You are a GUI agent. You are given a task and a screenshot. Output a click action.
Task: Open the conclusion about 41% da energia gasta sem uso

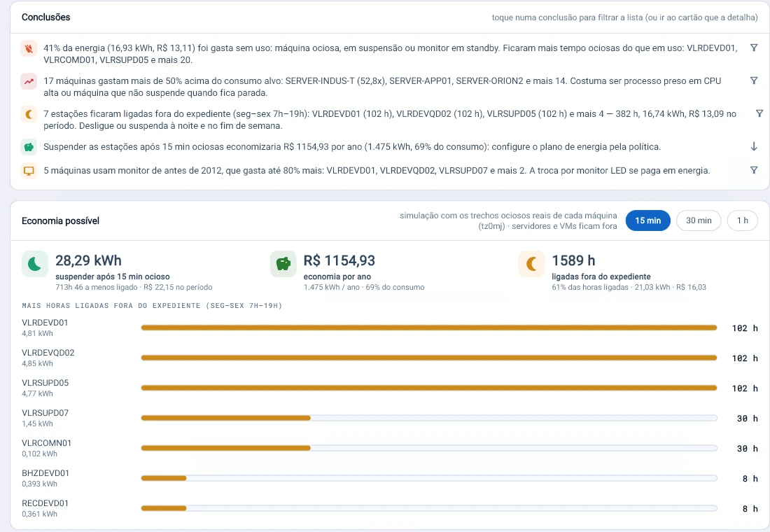pyautogui.click(x=391, y=54)
